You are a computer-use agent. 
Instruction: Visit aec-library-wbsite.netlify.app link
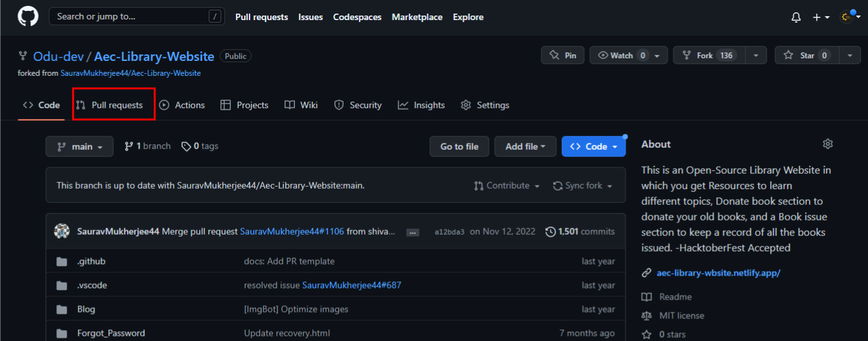(x=718, y=273)
